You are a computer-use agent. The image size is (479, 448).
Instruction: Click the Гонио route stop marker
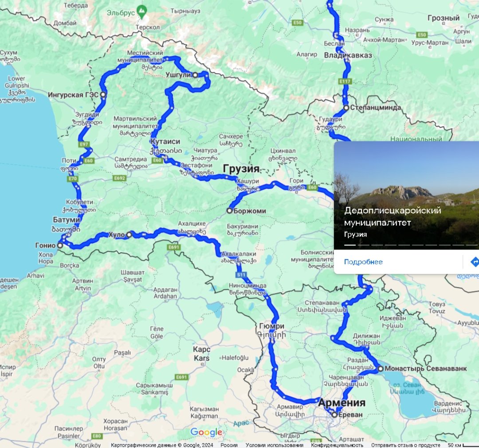point(60,245)
